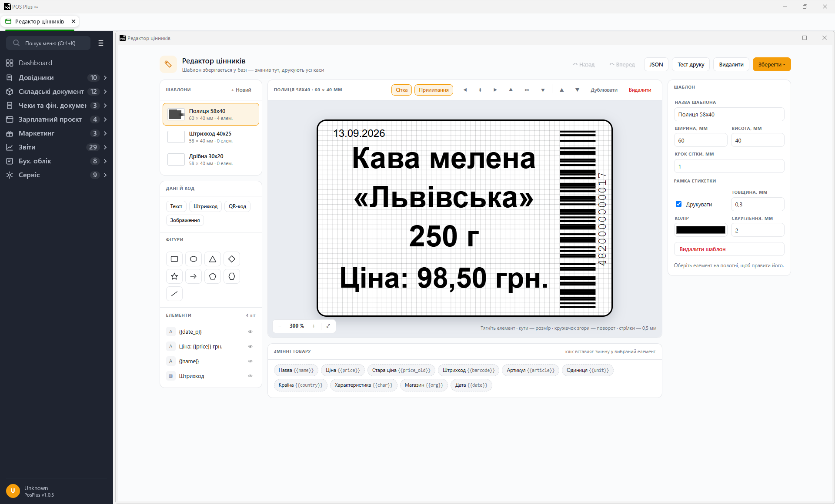Screen dimensions: 835x504
Task: Click the Назва шаблона input field
Action: (x=729, y=115)
